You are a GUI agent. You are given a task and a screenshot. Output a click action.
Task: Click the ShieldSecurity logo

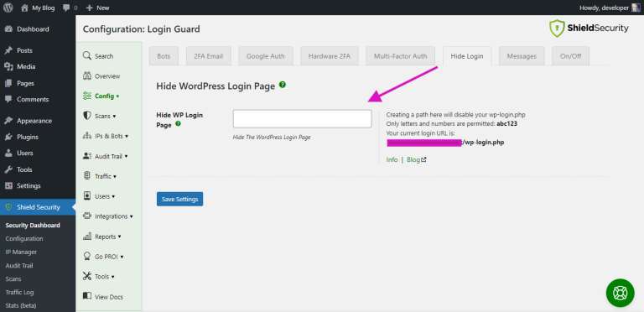click(x=589, y=29)
